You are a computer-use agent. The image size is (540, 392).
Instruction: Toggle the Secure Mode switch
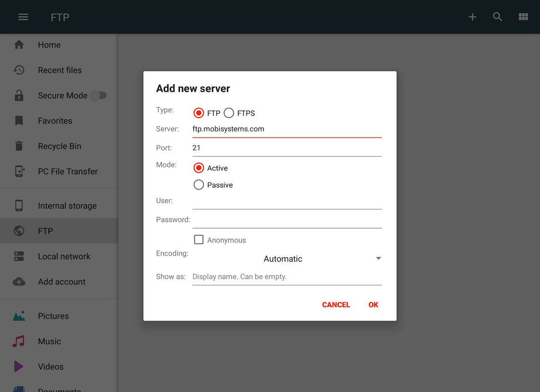pyautogui.click(x=98, y=95)
